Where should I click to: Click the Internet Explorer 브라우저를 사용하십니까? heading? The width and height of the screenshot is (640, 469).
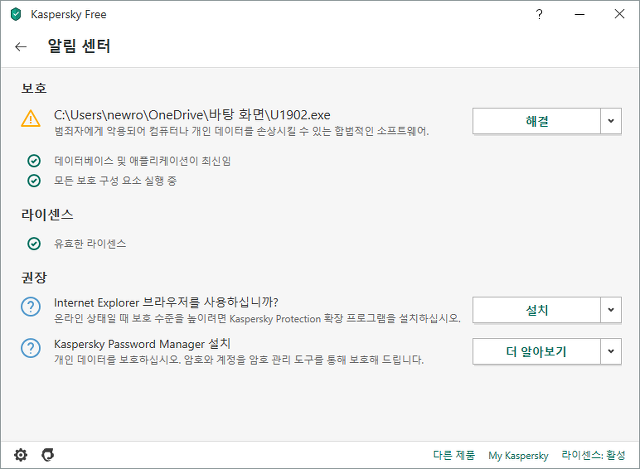tap(166, 302)
